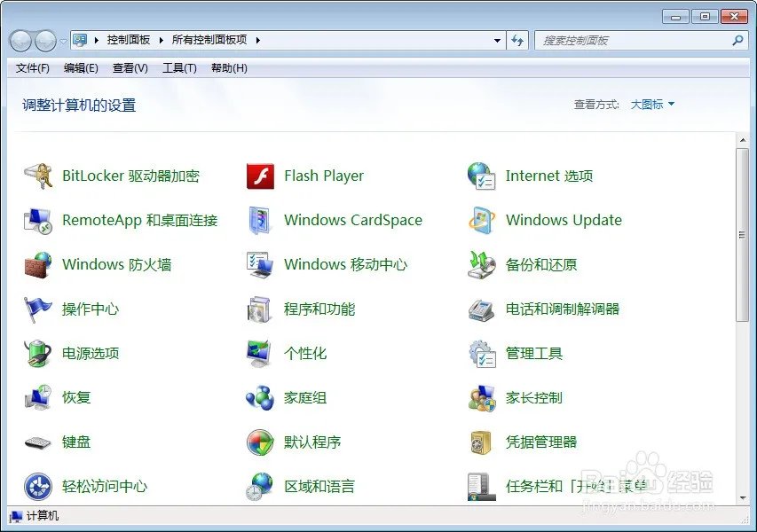This screenshot has width=757, height=532.
Task: Open 备份和还原
Action: point(541,264)
